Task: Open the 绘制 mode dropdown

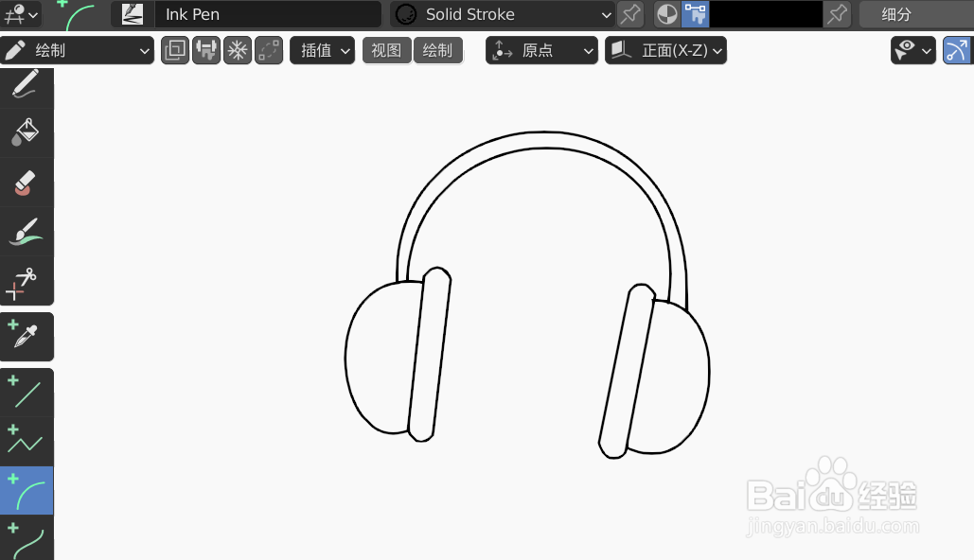Action: pyautogui.click(x=76, y=50)
